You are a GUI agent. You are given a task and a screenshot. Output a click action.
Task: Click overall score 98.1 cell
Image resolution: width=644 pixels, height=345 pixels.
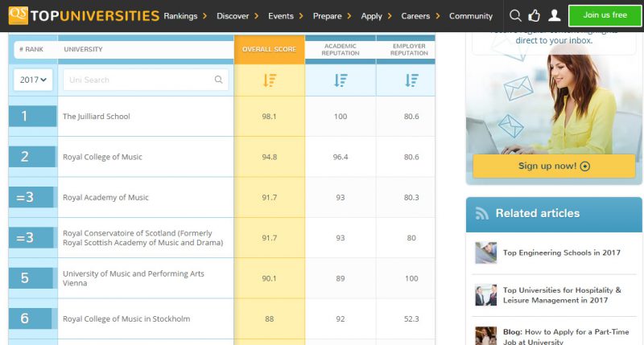point(270,117)
